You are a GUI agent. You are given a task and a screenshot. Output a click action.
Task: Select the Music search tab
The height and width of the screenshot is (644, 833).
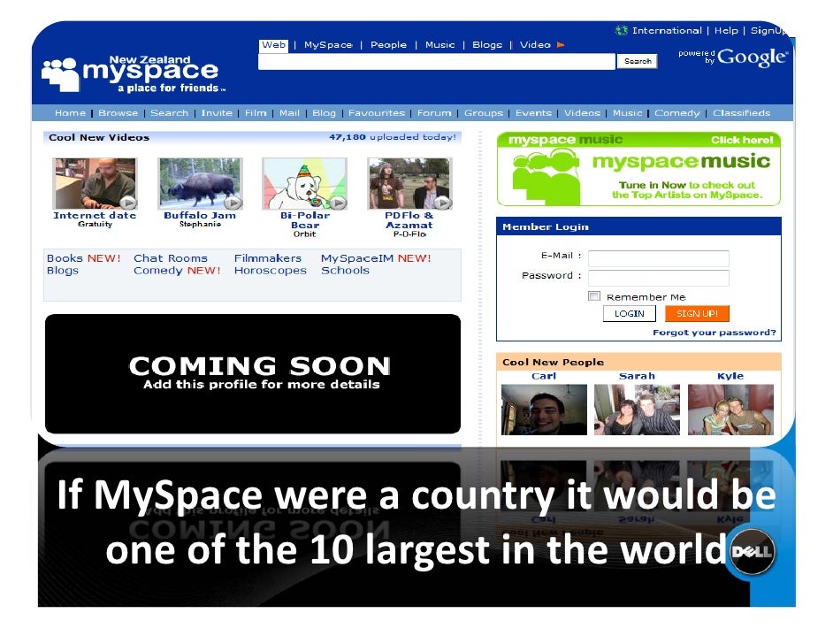tap(439, 45)
